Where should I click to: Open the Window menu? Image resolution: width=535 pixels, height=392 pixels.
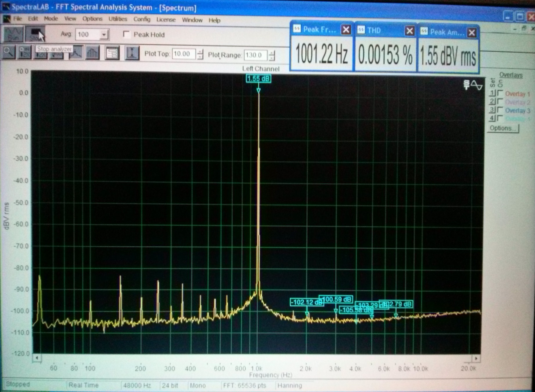192,20
